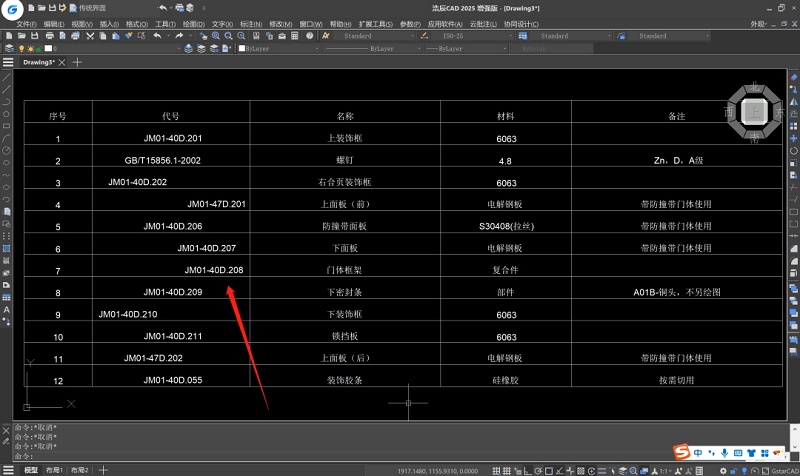The width and height of the screenshot is (800, 476).
Task: Select the Rectangle tool in draw toolbar
Action: (6, 126)
